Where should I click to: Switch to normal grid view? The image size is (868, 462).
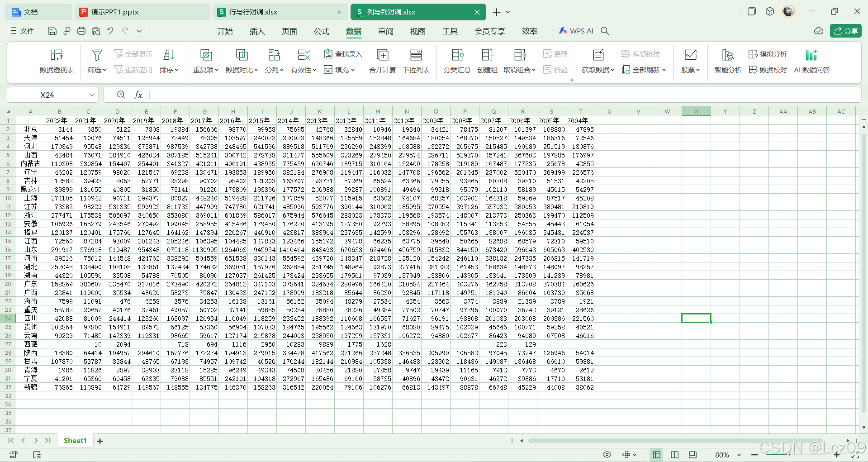point(656,455)
